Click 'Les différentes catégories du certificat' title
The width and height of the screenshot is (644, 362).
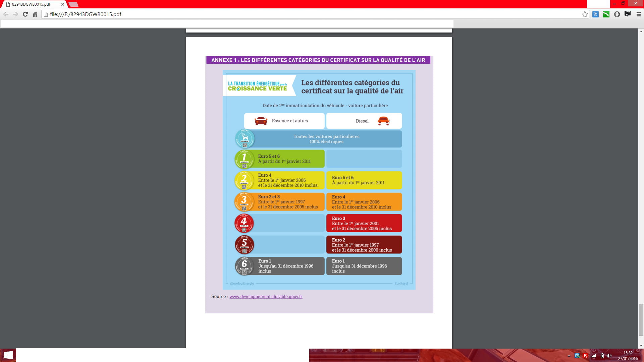point(352,86)
